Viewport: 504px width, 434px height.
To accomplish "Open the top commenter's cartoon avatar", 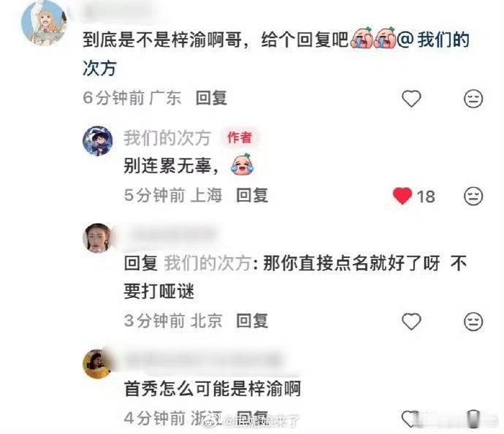I will pos(44,23).
